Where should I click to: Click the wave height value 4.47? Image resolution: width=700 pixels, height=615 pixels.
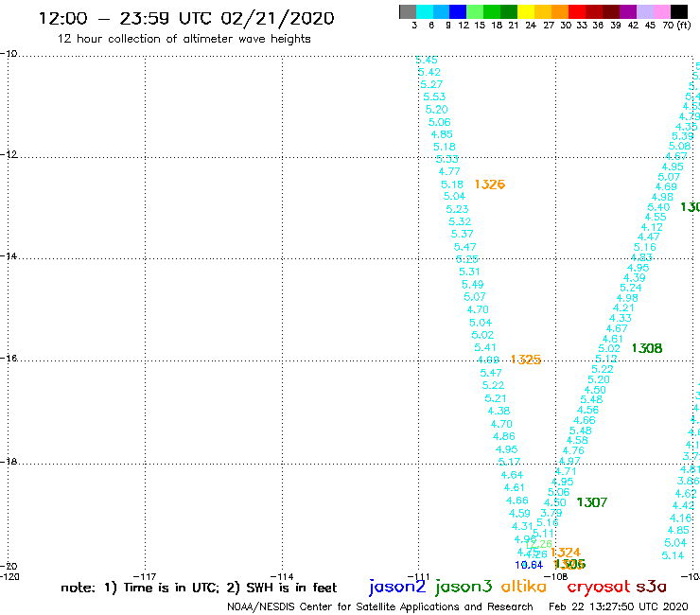(x=649, y=237)
